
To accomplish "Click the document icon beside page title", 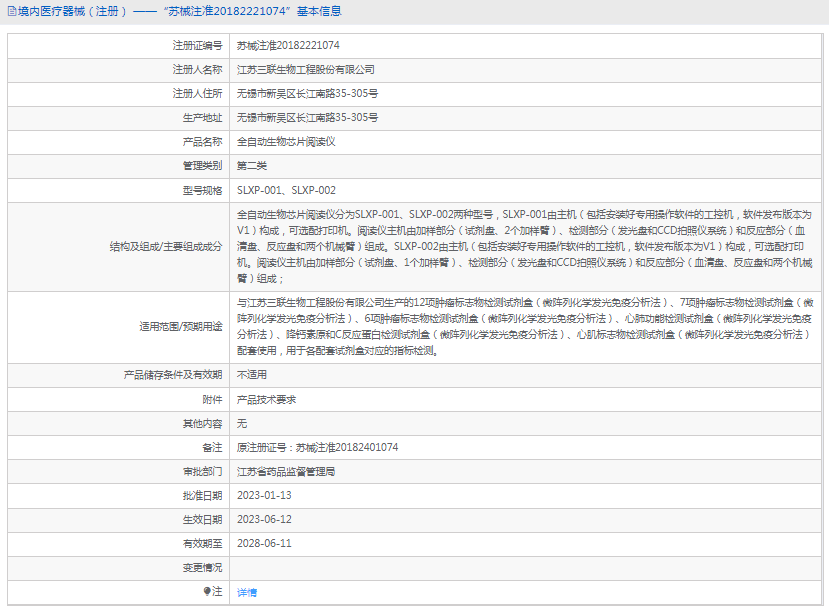I will click(x=12, y=11).
